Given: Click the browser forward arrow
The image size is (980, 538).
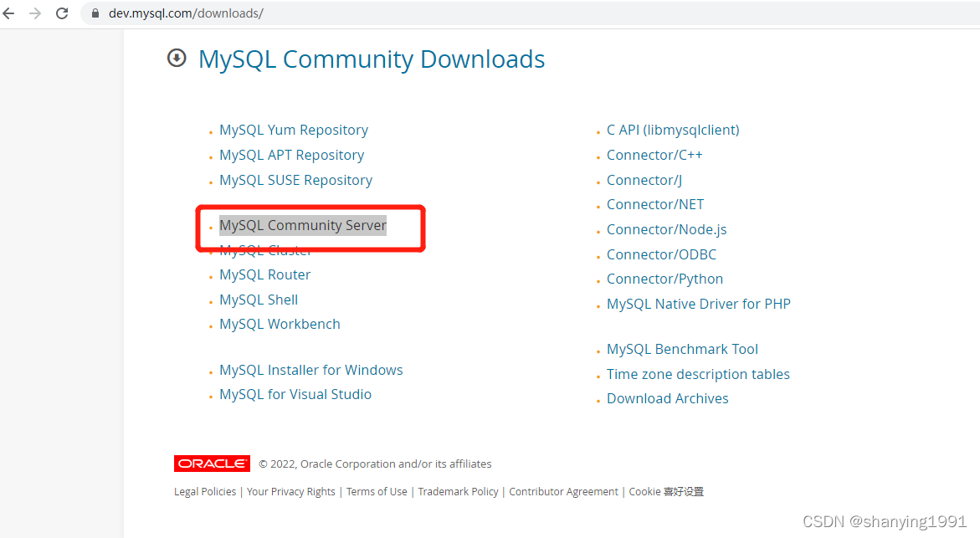Looking at the screenshot, I should (35, 13).
